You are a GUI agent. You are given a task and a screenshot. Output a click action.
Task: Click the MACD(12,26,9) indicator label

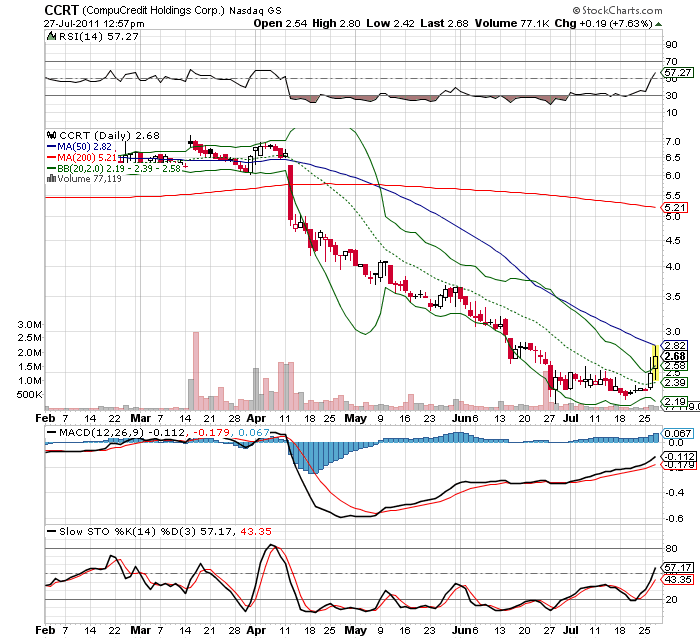click(x=102, y=432)
